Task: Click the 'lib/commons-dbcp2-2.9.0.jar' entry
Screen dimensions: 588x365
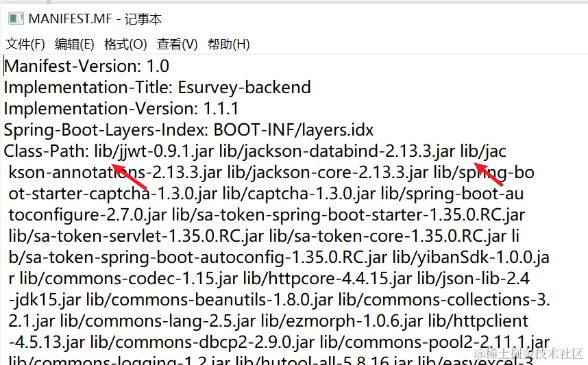Action: point(202,343)
